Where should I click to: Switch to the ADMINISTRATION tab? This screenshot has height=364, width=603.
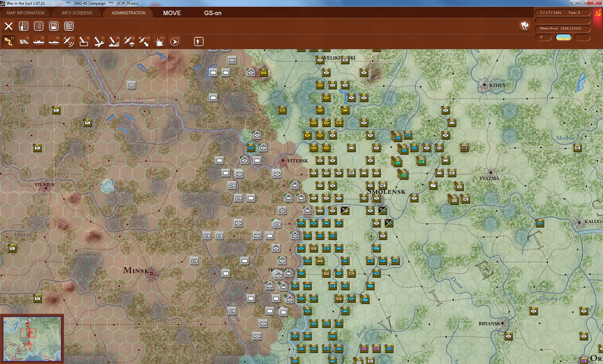[x=128, y=13]
